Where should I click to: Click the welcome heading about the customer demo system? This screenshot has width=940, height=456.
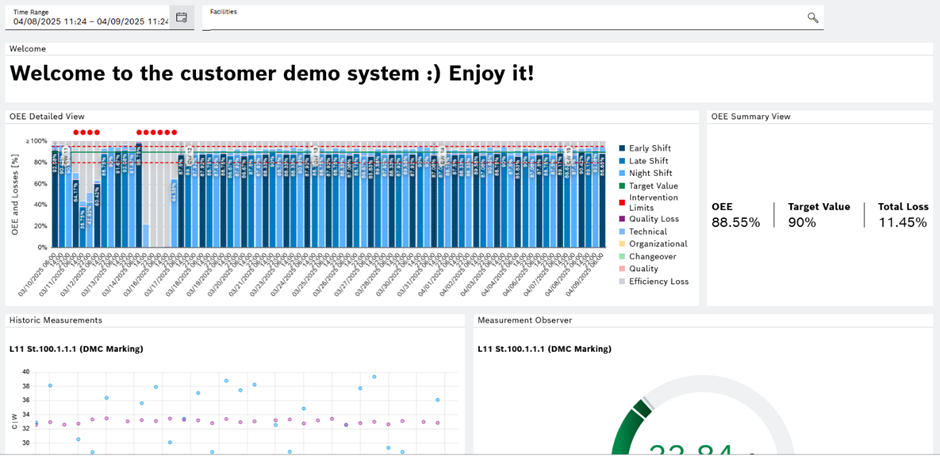[x=271, y=73]
